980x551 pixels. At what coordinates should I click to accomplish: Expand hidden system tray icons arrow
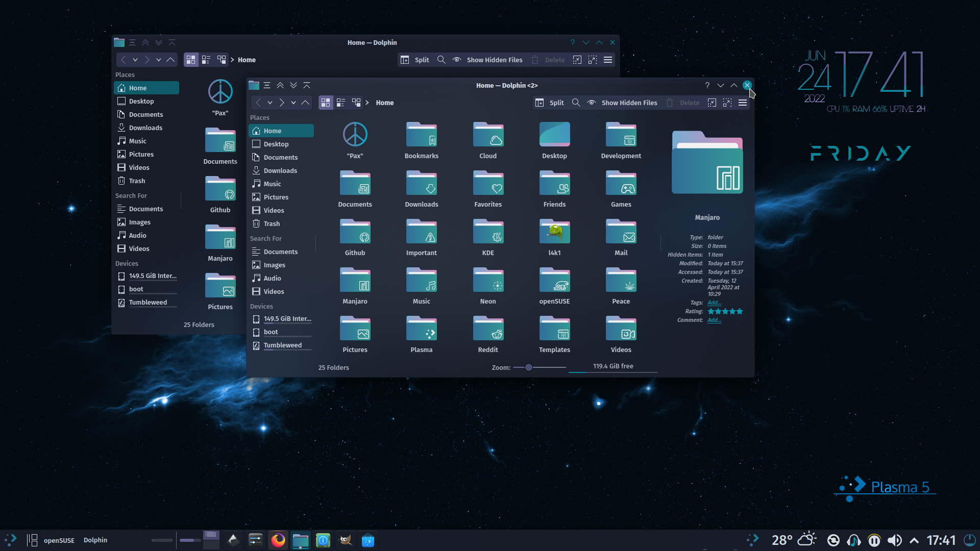(x=914, y=540)
